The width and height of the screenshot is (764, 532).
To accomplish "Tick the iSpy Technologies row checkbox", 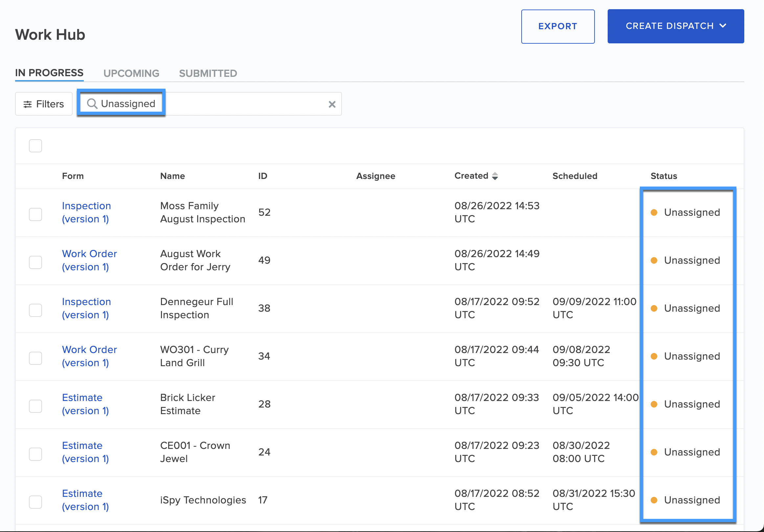I will 35,502.
